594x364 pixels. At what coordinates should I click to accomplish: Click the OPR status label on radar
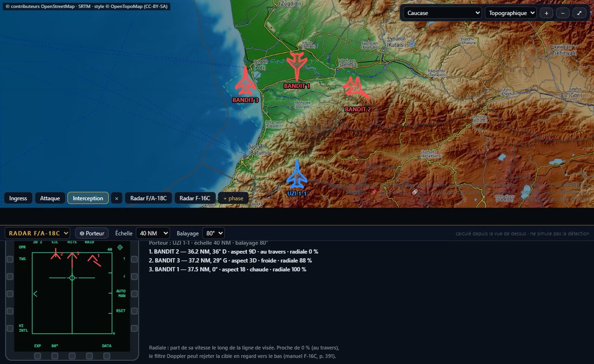pos(22,248)
